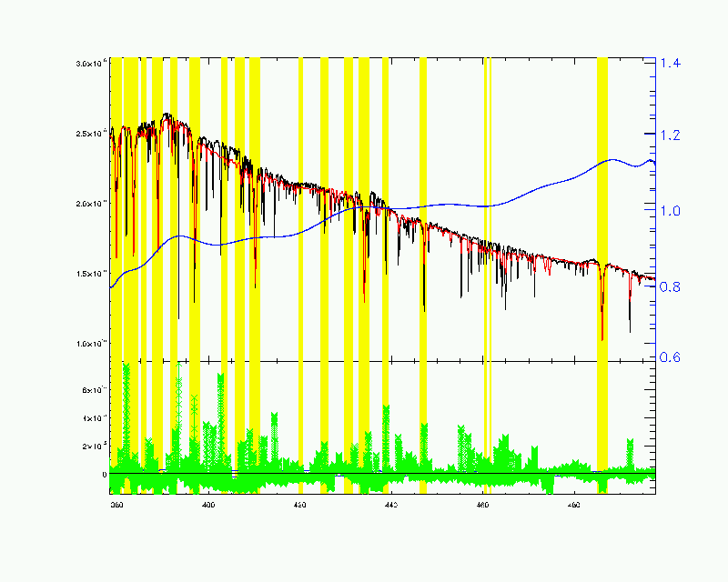Click the blue right-axis label 1.4
728x582 pixels.
point(670,63)
